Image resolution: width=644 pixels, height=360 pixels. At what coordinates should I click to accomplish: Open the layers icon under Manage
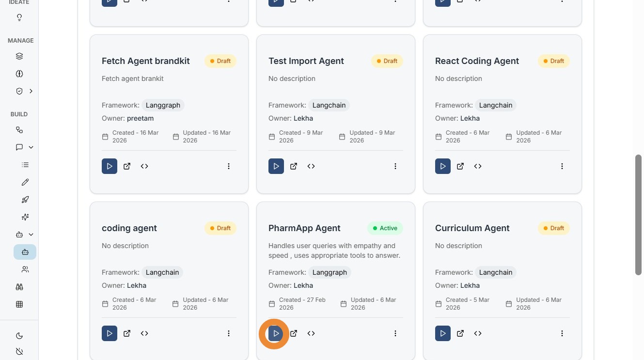19,56
